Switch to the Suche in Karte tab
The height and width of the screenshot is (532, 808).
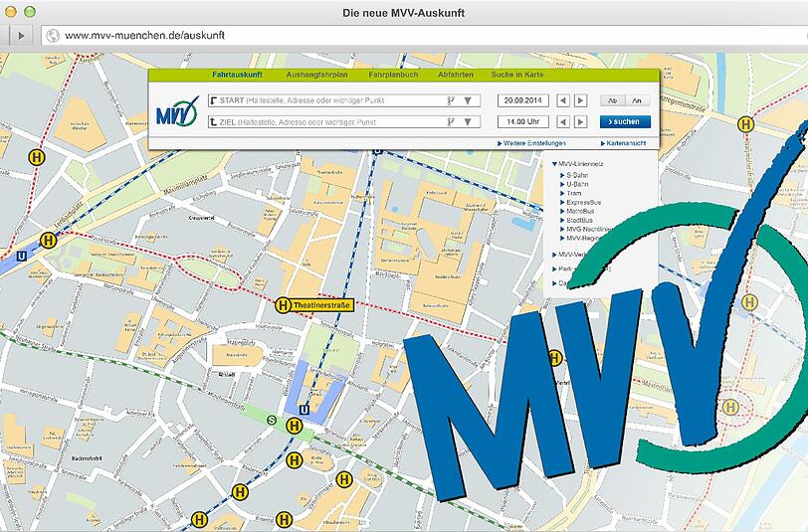point(517,75)
